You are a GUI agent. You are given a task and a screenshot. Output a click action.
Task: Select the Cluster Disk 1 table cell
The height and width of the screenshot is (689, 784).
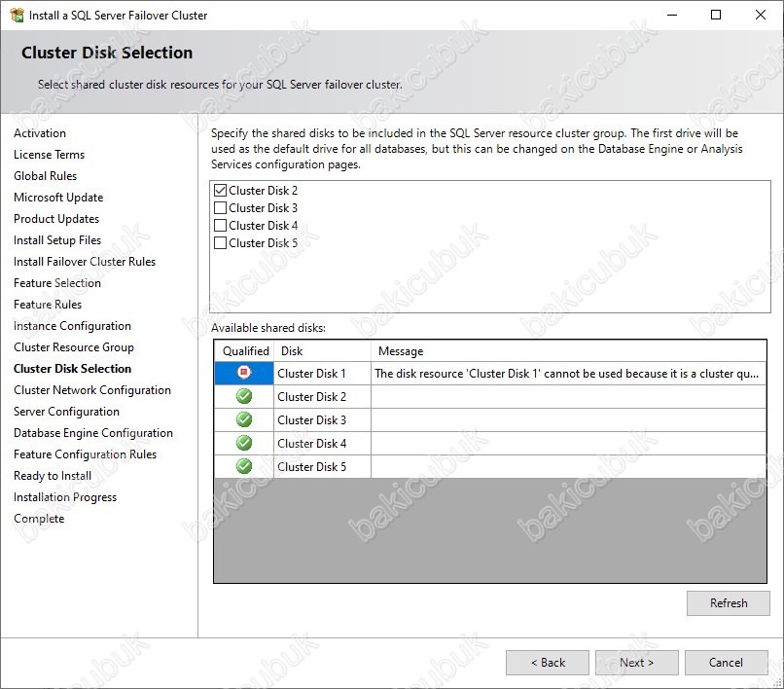(322, 374)
